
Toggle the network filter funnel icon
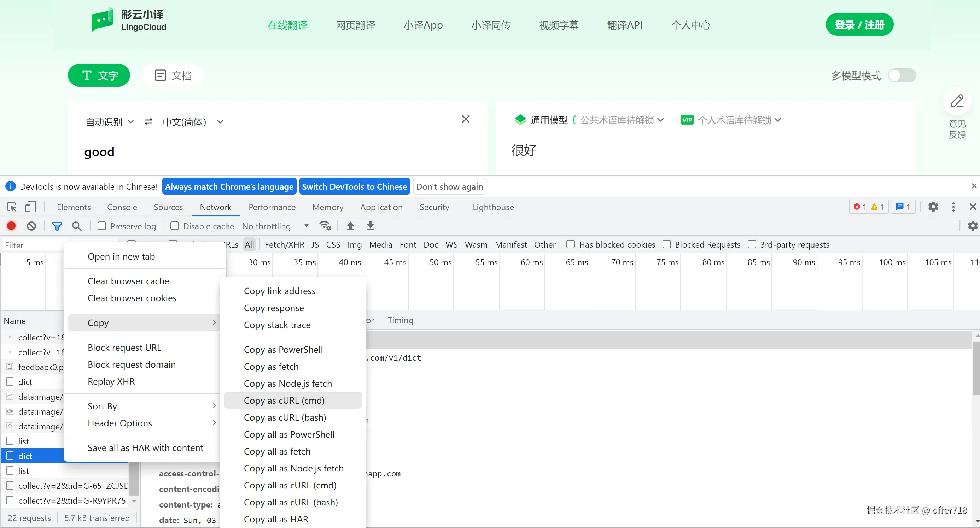(x=57, y=226)
